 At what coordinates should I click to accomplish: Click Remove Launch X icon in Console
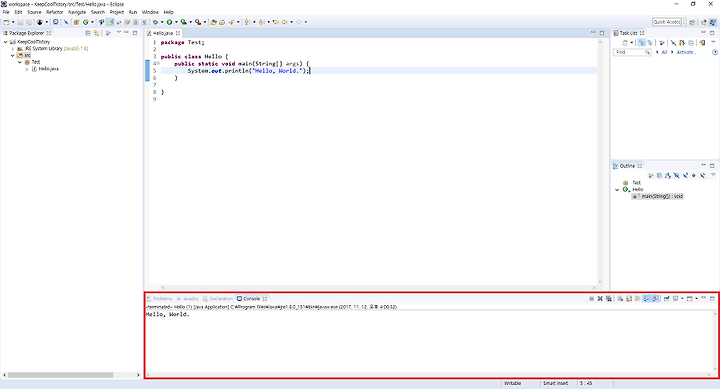600,299
